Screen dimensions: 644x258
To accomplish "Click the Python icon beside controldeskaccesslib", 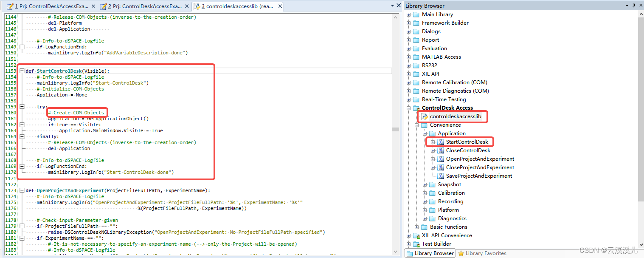I will 425,116.
